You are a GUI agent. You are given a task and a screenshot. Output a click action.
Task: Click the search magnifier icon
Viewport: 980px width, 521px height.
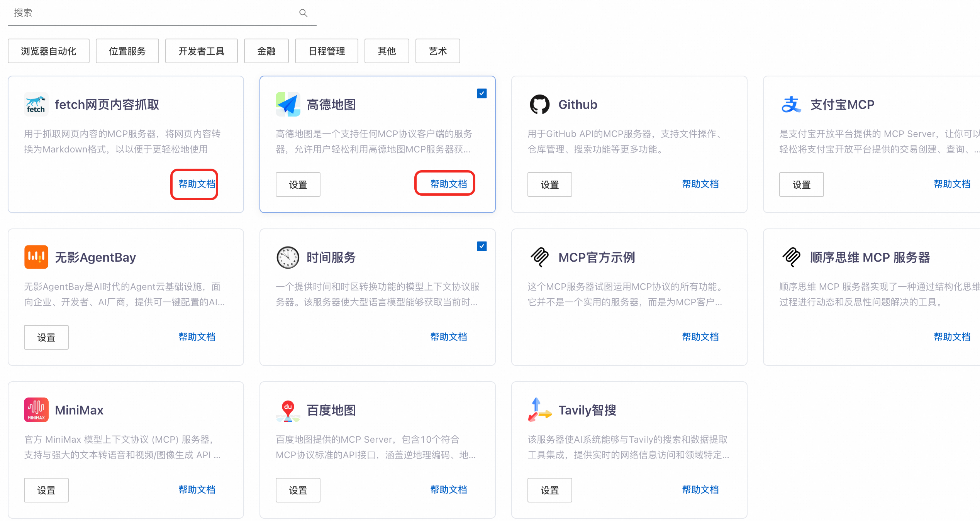pyautogui.click(x=303, y=13)
